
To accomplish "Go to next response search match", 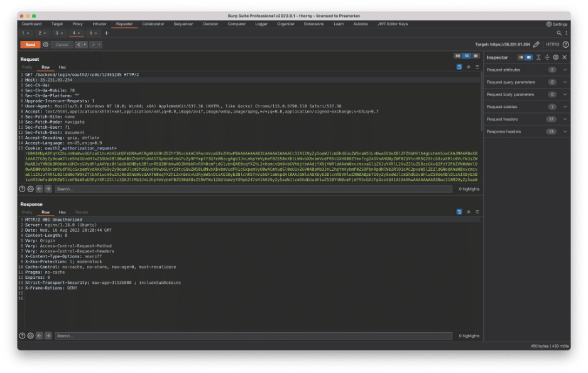I will pyautogui.click(x=48, y=336).
